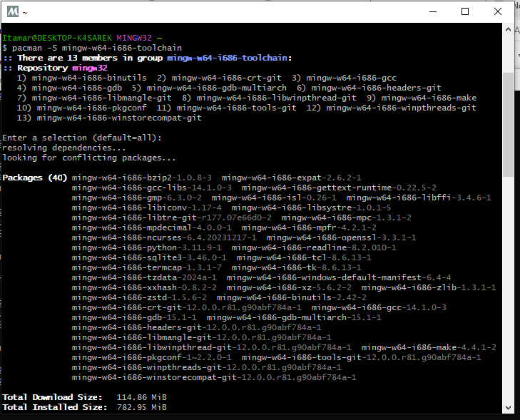Click package 'mingw-w64-i686-binutils-2.42-2'
The width and height of the screenshot is (520, 420).
pyautogui.click(x=292, y=297)
